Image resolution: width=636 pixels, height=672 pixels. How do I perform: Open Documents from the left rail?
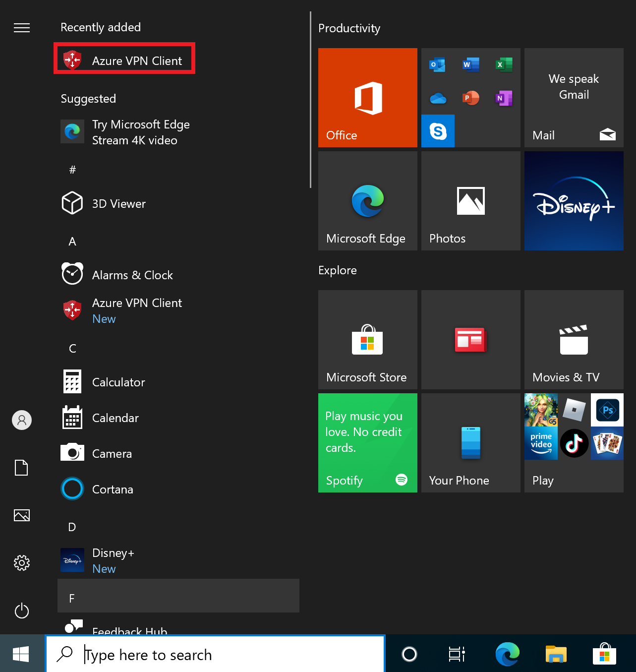coord(22,468)
